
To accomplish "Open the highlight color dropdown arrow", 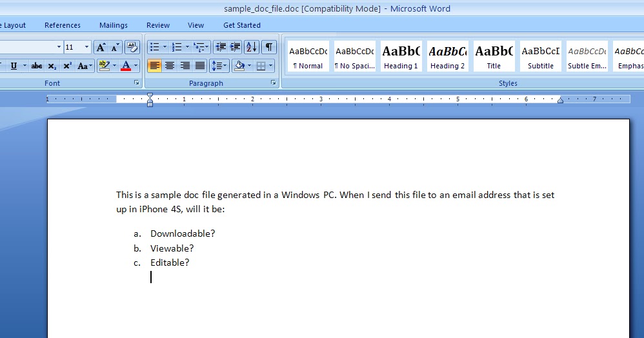I will click(115, 66).
